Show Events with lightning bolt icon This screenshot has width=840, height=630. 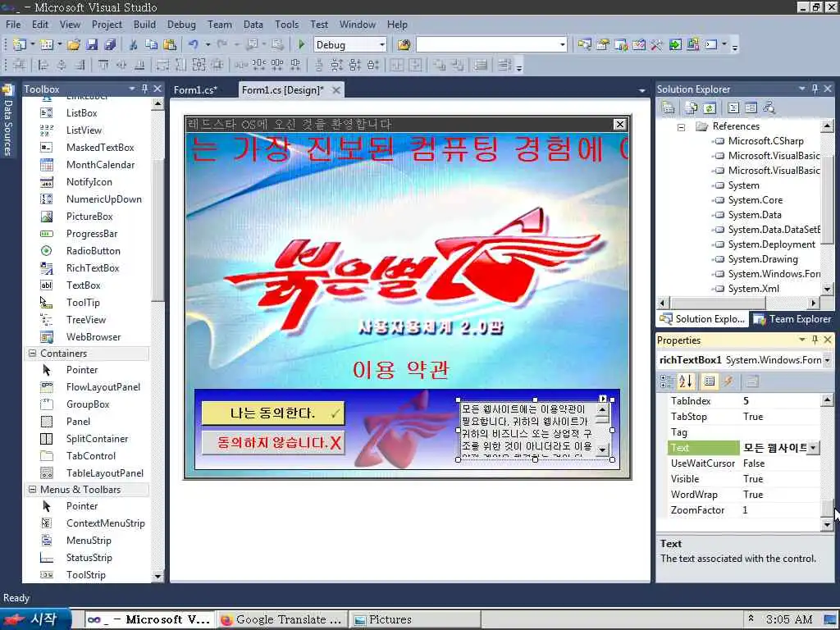pos(728,381)
